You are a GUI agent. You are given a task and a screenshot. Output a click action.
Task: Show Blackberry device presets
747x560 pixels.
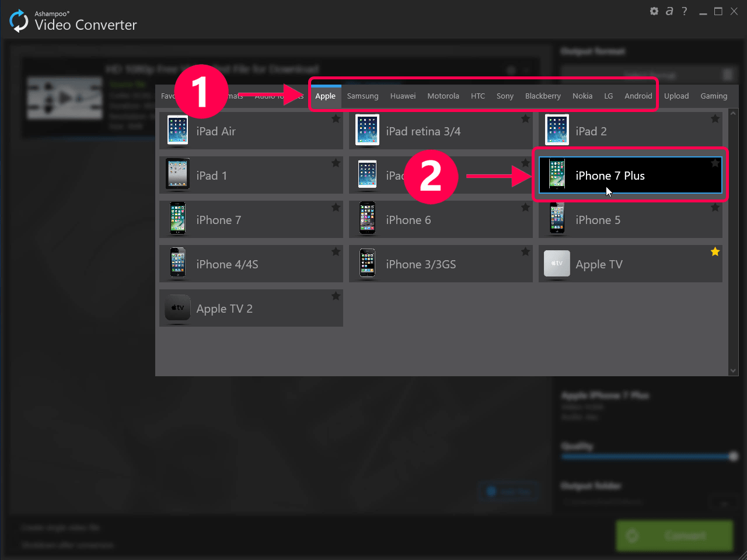tap(543, 96)
